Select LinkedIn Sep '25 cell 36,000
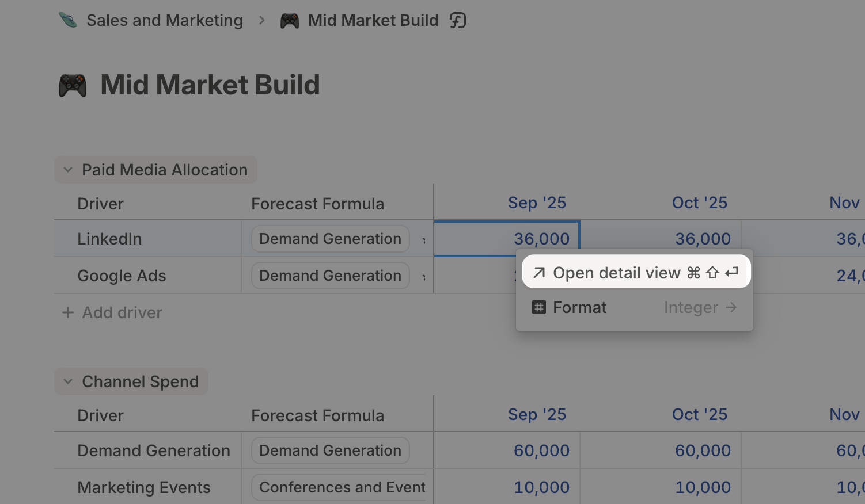The width and height of the screenshot is (865, 504). tap(507, 239)
